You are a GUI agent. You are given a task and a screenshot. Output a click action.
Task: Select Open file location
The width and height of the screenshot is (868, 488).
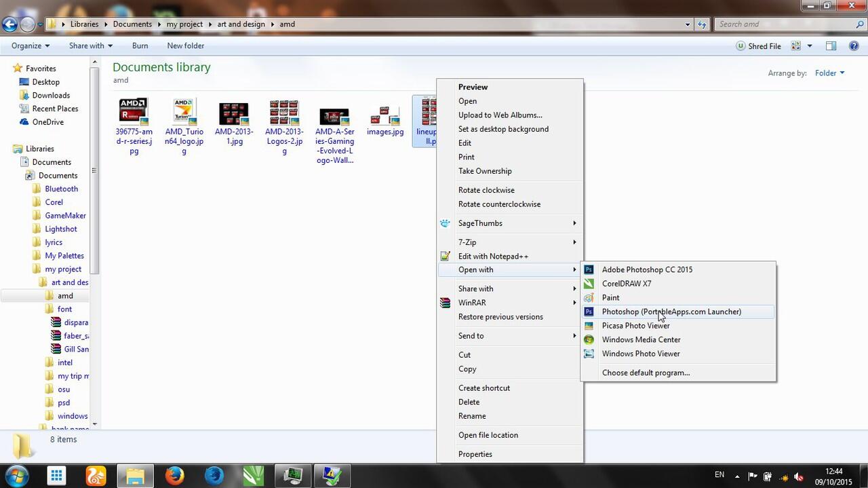point(510,435)
